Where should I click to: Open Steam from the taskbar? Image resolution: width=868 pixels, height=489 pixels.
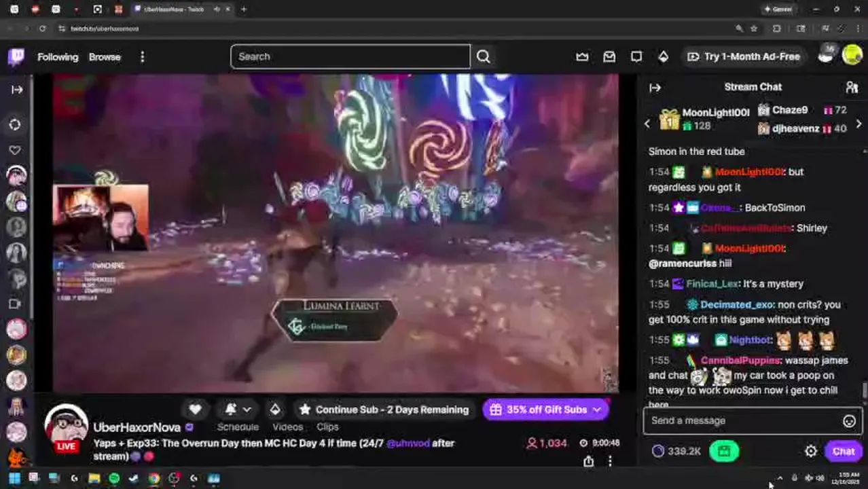coord(134,479)
